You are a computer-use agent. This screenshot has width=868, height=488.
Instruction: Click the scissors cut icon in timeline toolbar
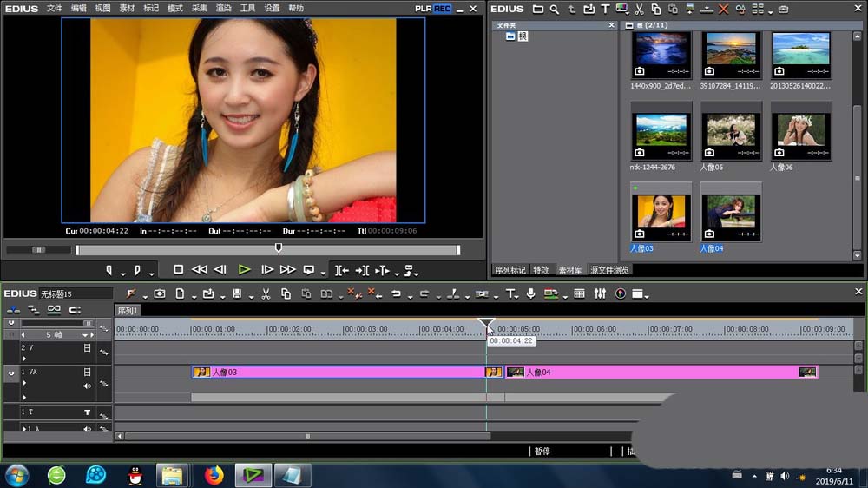point(266,294)
